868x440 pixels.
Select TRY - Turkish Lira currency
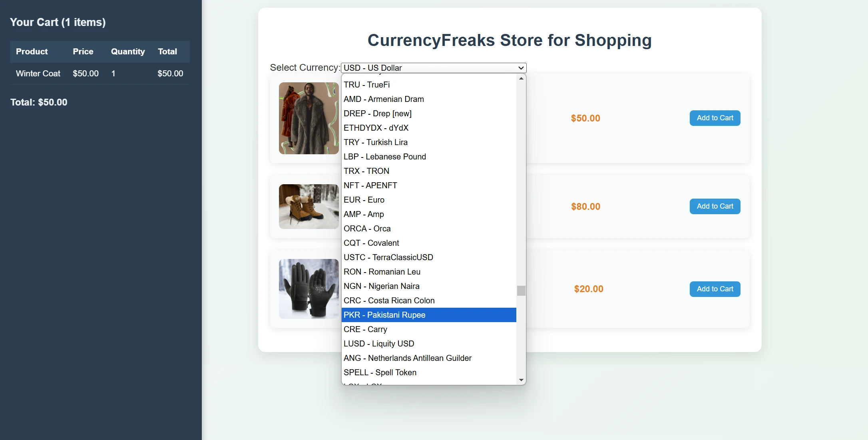pyautogui.click(x=375, y=142)
